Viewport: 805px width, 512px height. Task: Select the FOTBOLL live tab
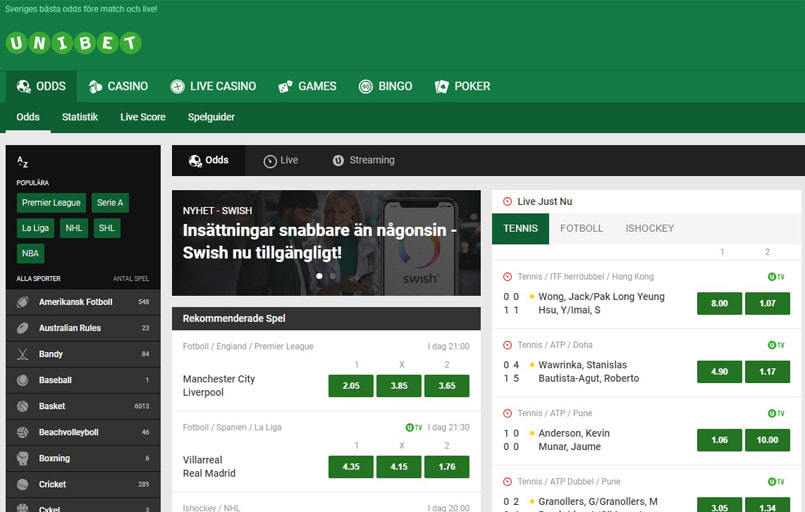coord(581,229)
